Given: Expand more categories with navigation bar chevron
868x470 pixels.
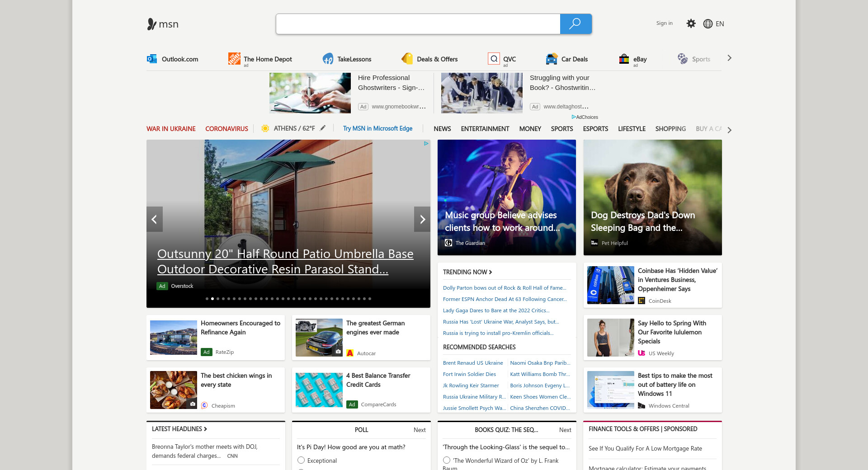Looking at the screenshot, I should 729,130.
